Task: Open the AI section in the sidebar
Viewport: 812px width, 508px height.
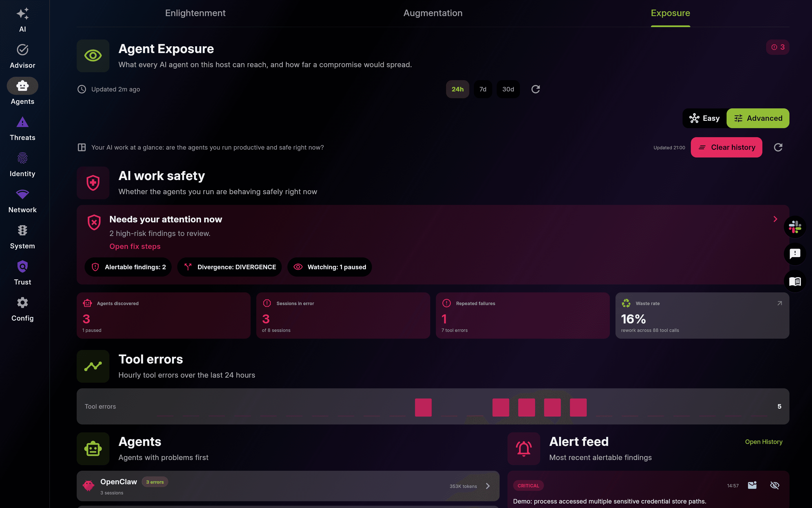Action: click(x=23, y=20)
